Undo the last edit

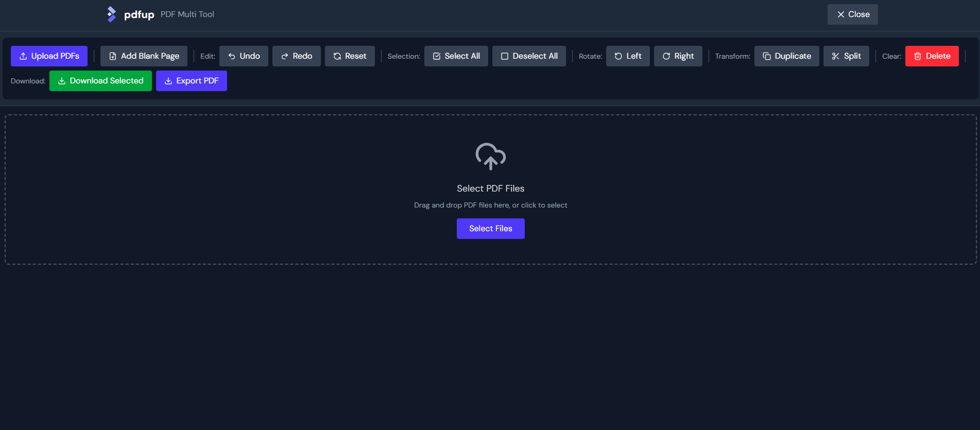(x=244, y=56)
